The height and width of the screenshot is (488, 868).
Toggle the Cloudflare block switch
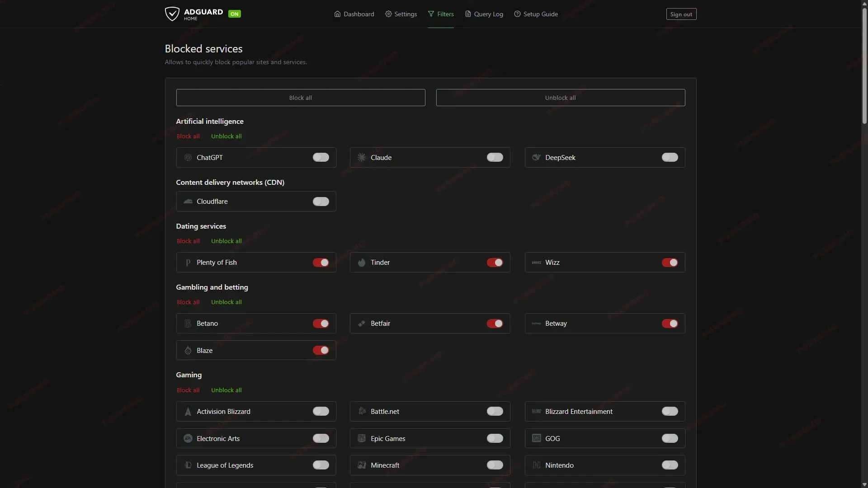pos(321,202)
